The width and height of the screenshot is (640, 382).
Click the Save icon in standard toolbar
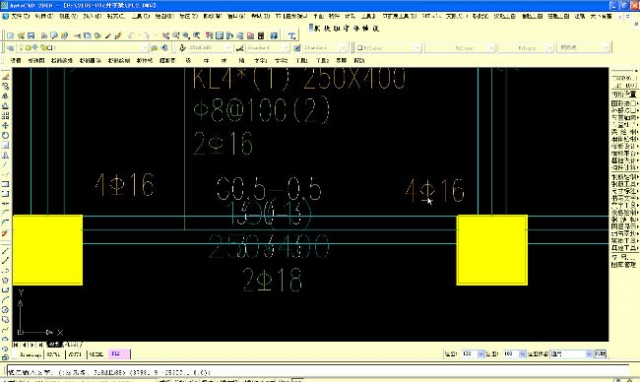pyautogui.click(x=31, y=36)
